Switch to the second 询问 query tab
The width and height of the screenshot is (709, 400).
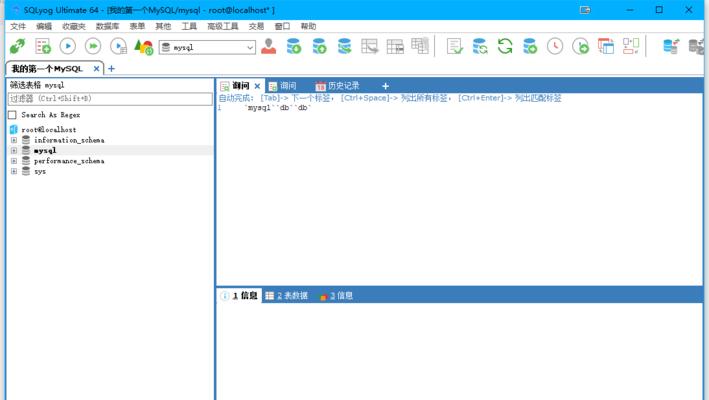283,86
